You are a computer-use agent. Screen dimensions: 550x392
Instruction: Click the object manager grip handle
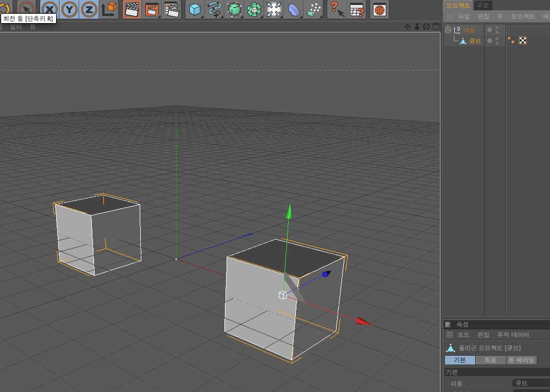click(449, 16)
